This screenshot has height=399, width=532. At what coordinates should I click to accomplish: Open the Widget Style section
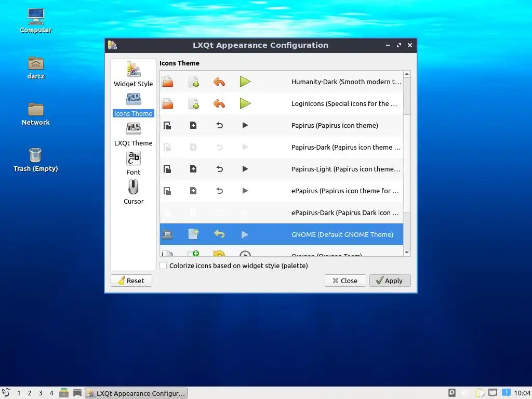click(x=134, y=75)
